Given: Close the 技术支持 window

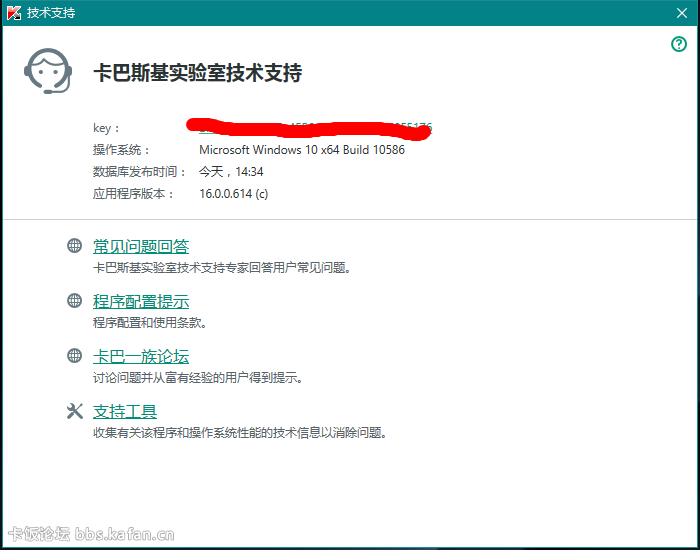Looking at the screenshot, I should 682,13.
